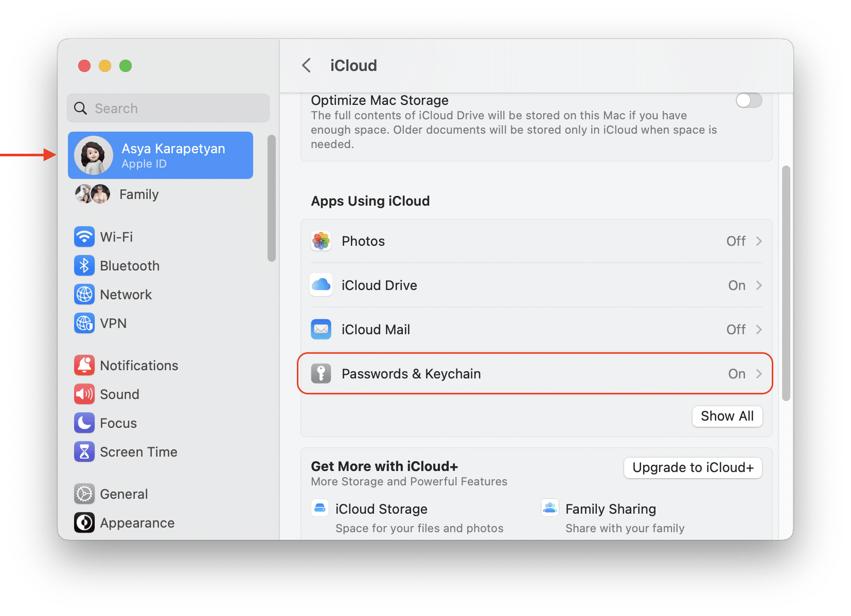Screen dimensions: 851x616
Task: Open Notifications settings
Action: point(139,365)
